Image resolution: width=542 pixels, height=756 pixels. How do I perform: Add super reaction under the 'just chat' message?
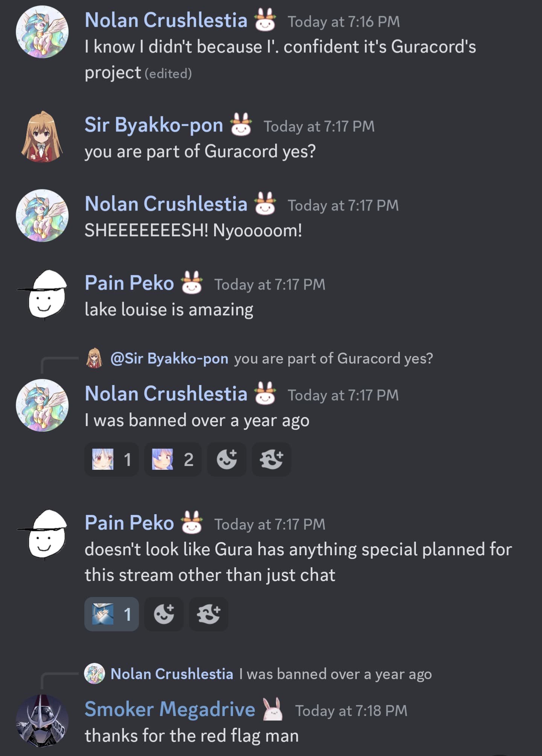pyautogui.click(x=208, y=614)
